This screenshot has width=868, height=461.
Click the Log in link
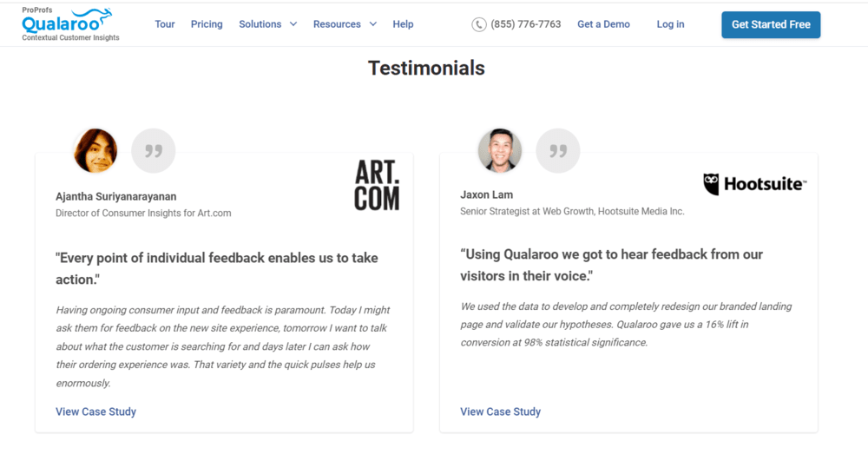670,24
